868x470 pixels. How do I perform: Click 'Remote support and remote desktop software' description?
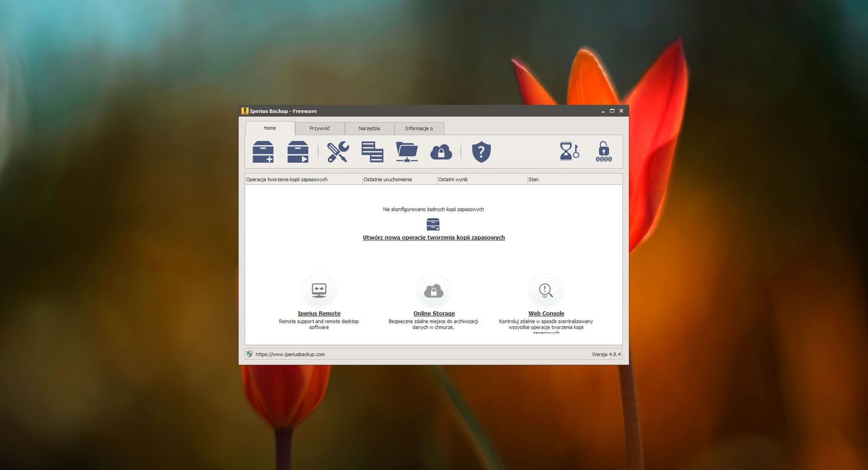(319, 324)
